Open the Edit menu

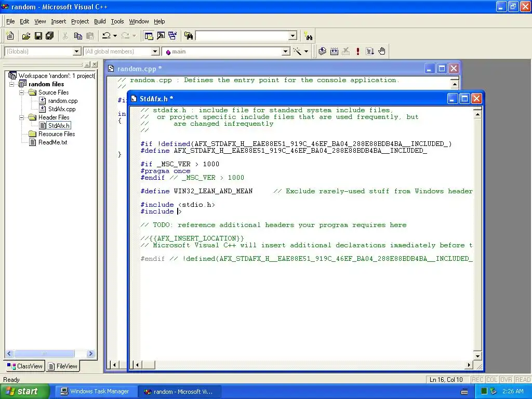tap(24, 21)
